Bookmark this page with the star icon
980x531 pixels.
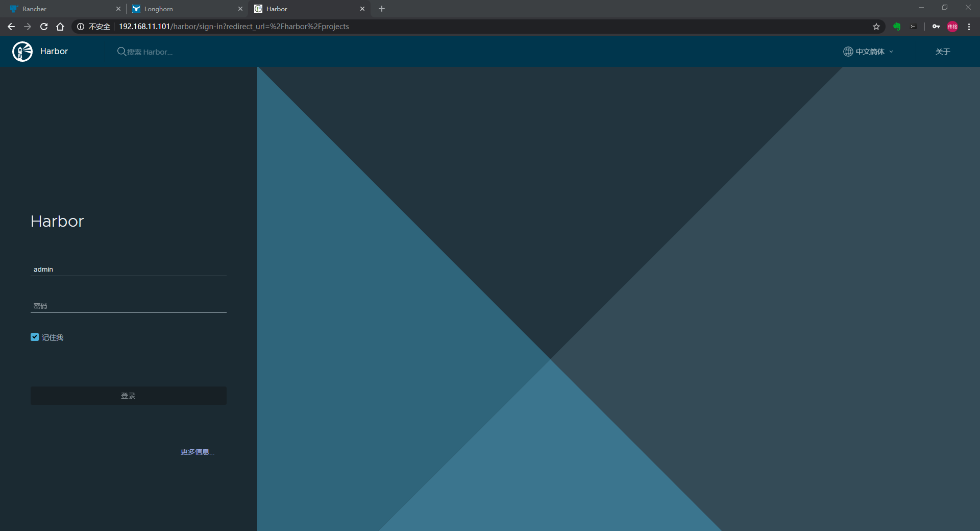click(876, 27)
